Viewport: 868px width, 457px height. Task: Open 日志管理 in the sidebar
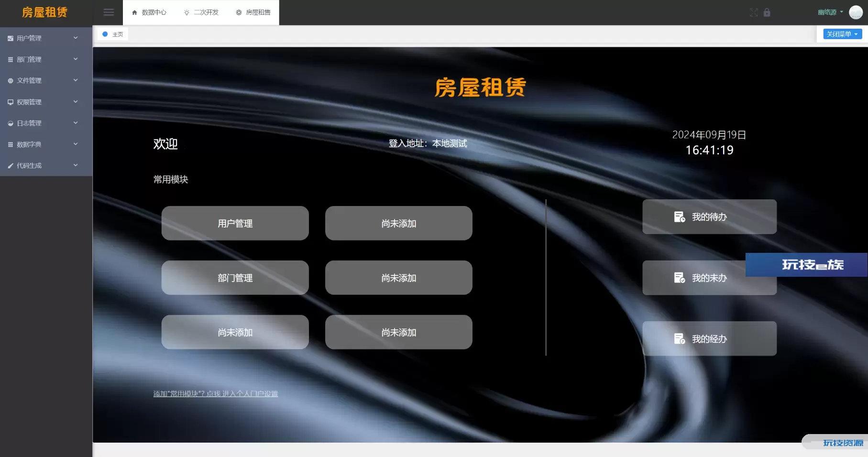[46, 123]
